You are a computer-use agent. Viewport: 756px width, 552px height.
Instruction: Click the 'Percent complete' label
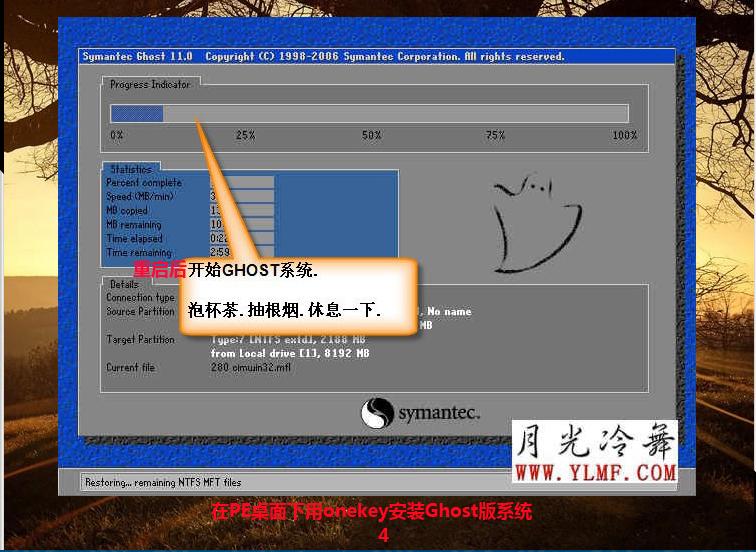(144, 183)
